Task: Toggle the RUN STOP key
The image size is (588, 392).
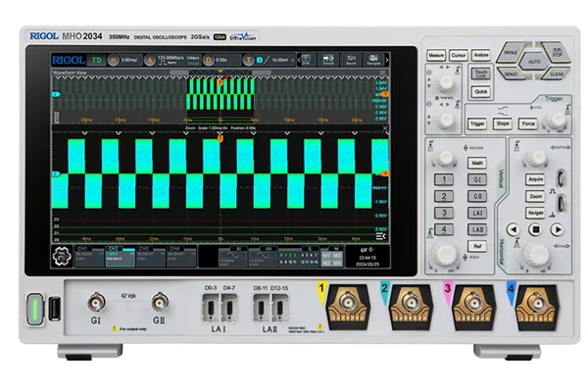Action: [557, 53]
